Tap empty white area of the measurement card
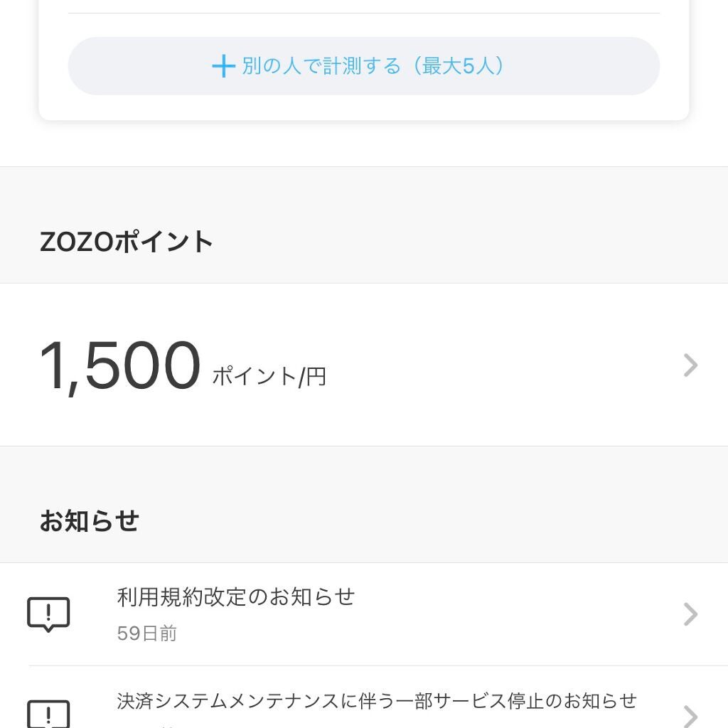Viewport: 728px width, 728px height. pos(364,107)
